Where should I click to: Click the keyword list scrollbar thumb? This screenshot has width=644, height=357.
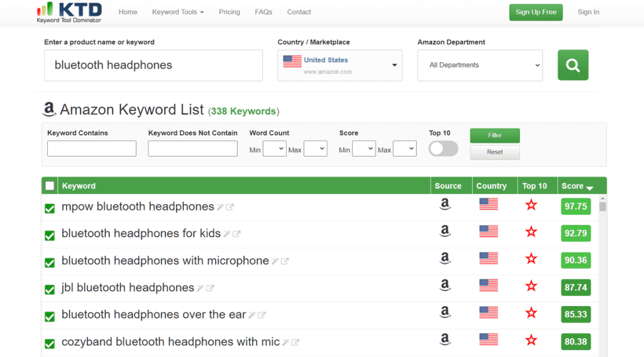point(602,206)
